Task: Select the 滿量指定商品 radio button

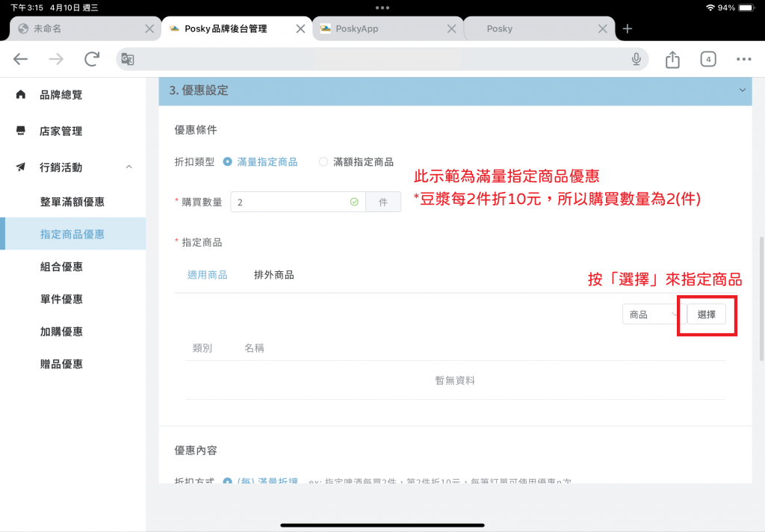Action: click(227, 161)
